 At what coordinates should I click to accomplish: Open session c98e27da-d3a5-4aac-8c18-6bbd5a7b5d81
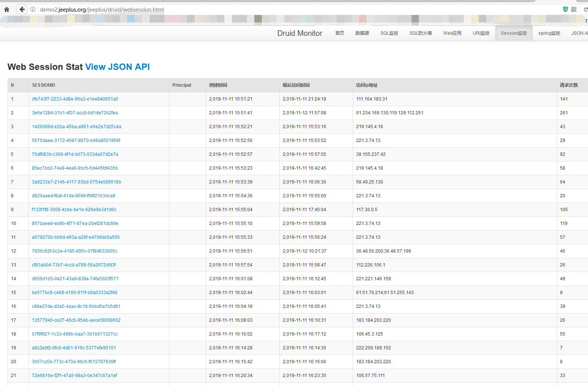coord(76,306)
